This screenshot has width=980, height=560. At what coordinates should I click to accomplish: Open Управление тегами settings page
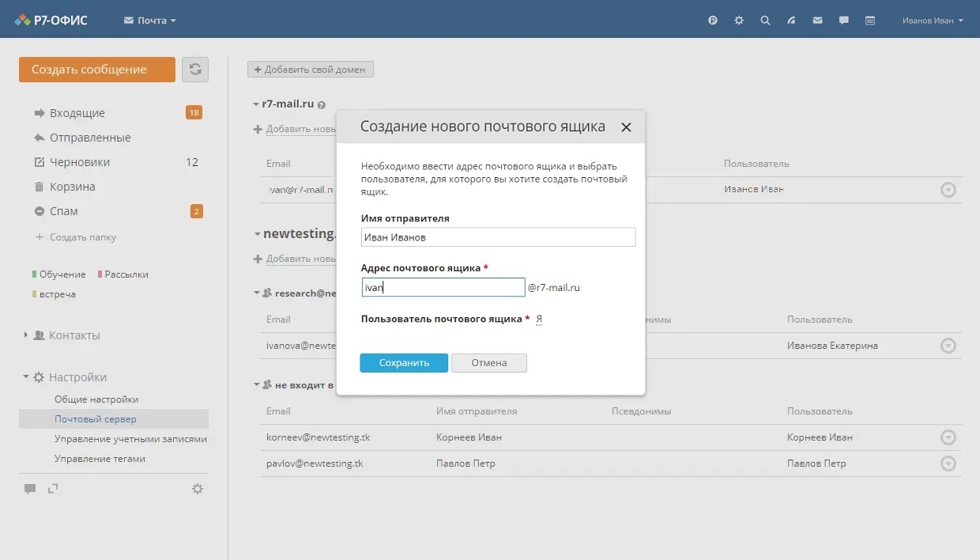(x=100, y=459)
